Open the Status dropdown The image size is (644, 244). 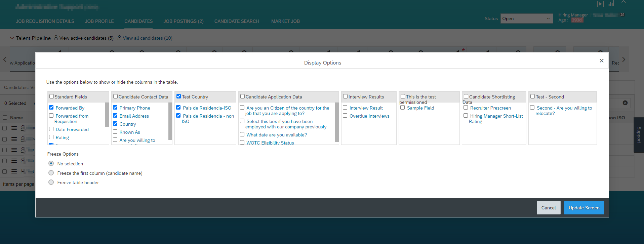[527, 18]
